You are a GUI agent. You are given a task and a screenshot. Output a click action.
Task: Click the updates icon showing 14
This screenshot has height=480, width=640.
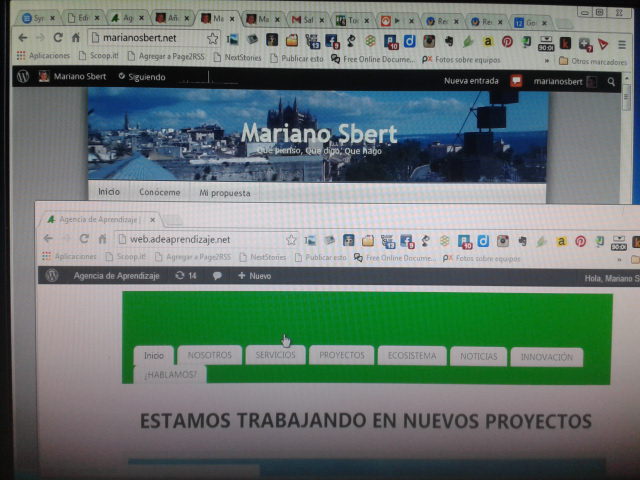tap(185, 275)
